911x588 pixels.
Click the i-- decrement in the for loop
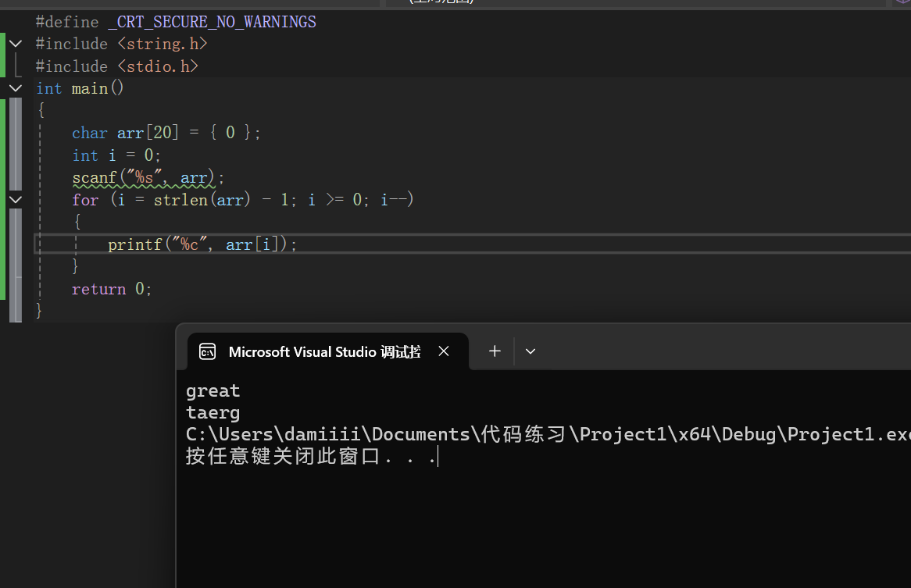tap(393, 200)
